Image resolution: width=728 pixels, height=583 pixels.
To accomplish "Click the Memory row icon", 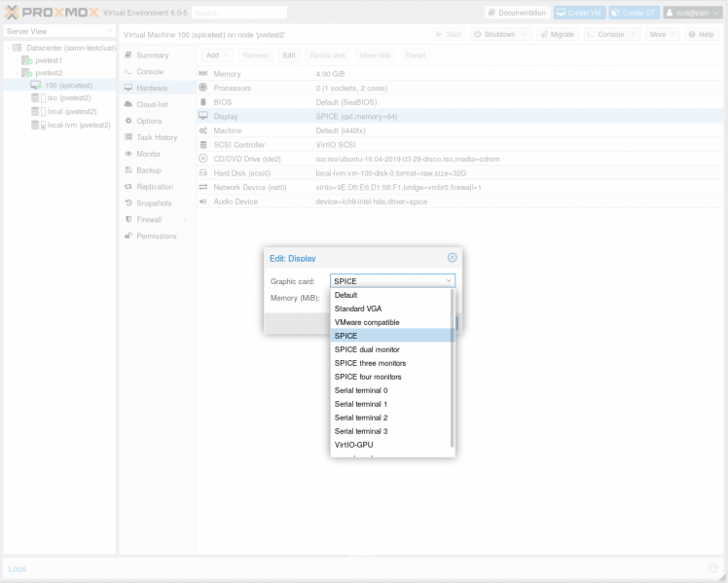I will coord(202,73).
